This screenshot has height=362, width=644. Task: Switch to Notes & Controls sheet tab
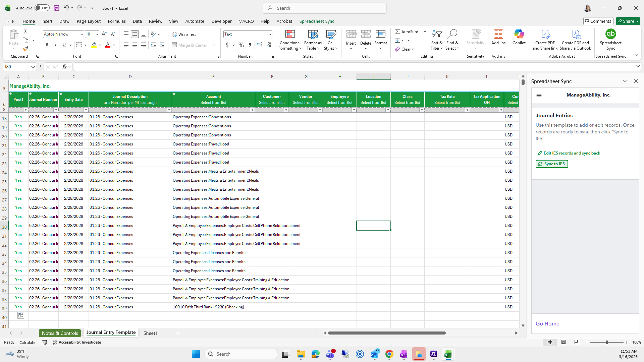tap(60, 333)
